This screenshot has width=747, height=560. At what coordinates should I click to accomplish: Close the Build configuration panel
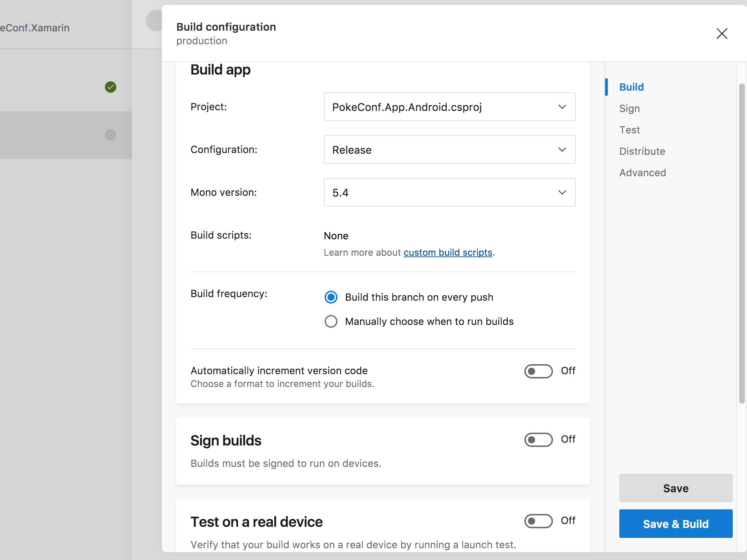(722, 34)
